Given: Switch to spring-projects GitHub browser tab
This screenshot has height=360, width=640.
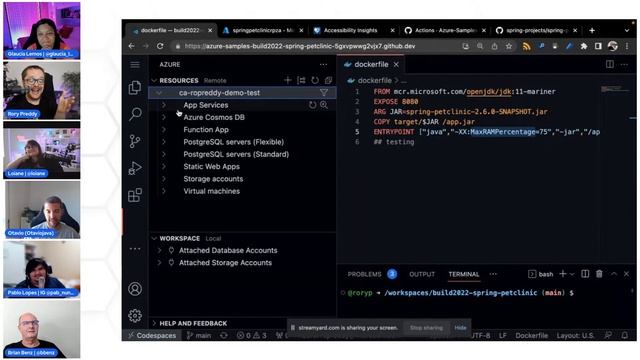Looking at the screenshot, I should (x=536, y=30).
